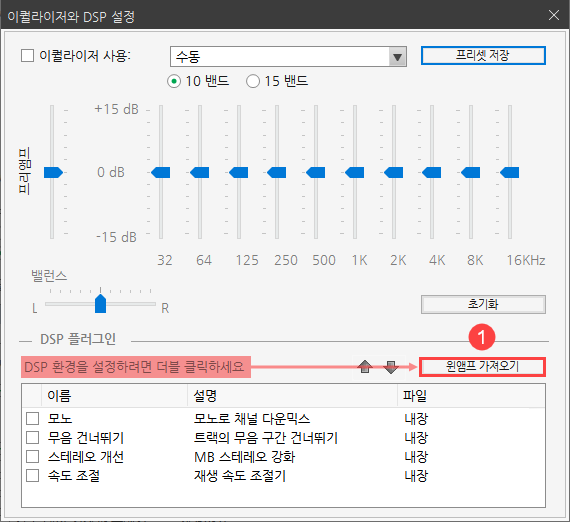Enable the 무음 건너뛰기 plugin checkbox
This screenshot has width=570, height=522.
click(33, 437)
